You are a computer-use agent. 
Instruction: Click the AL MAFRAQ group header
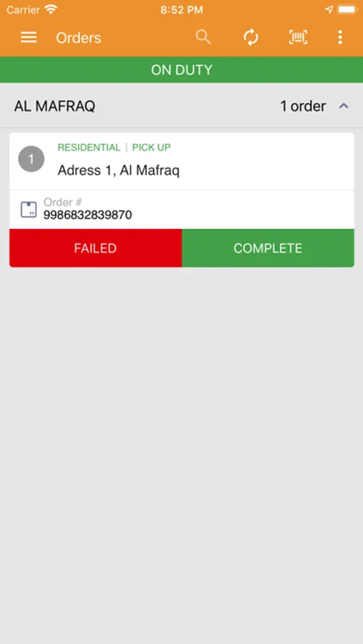pos(181,106)
